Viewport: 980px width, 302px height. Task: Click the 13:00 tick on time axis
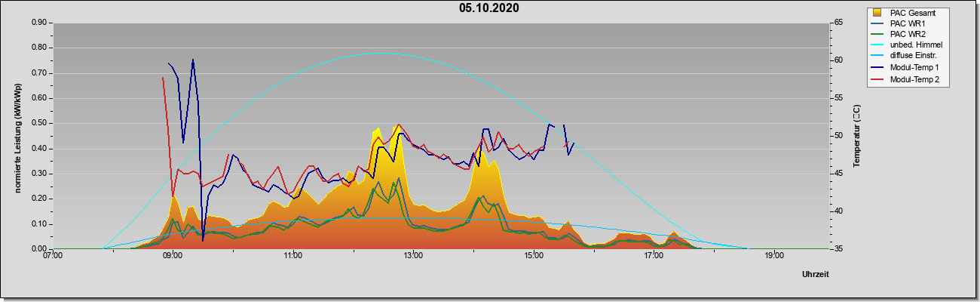tap(413, 256)
